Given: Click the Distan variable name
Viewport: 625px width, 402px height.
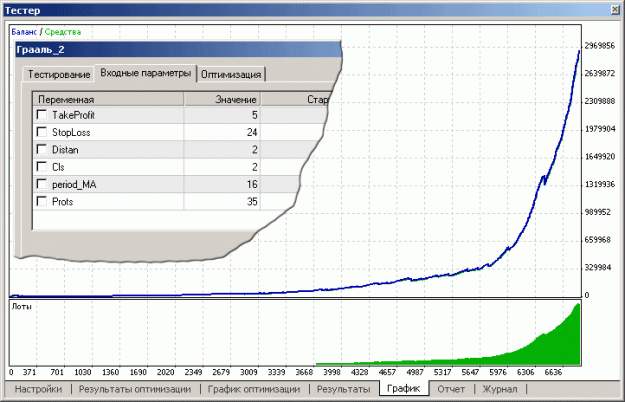Looking at the screenshot, I should click(x=65, y=150).
